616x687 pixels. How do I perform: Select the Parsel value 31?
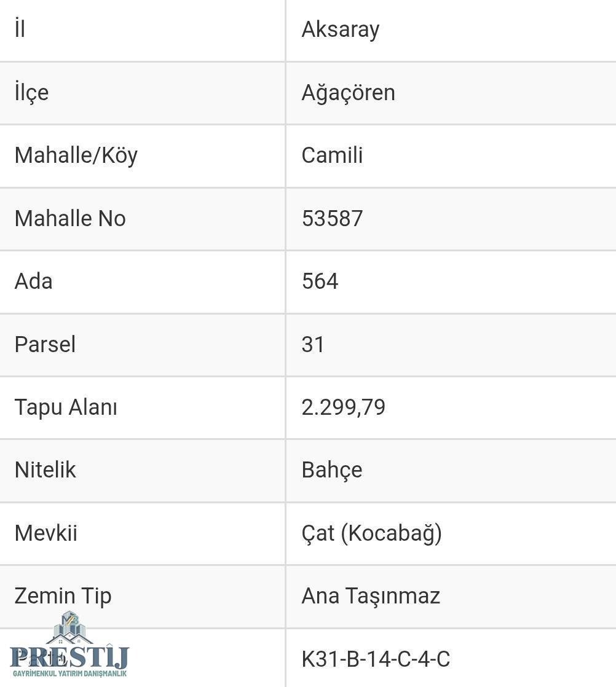pyautogui.click(x=312, y=344)
